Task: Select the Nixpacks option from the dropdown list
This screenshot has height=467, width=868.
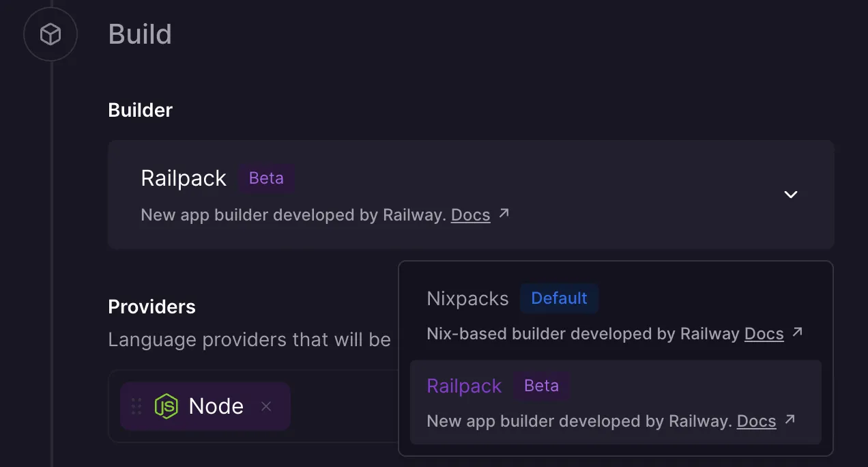Action: tap(467, 299)
